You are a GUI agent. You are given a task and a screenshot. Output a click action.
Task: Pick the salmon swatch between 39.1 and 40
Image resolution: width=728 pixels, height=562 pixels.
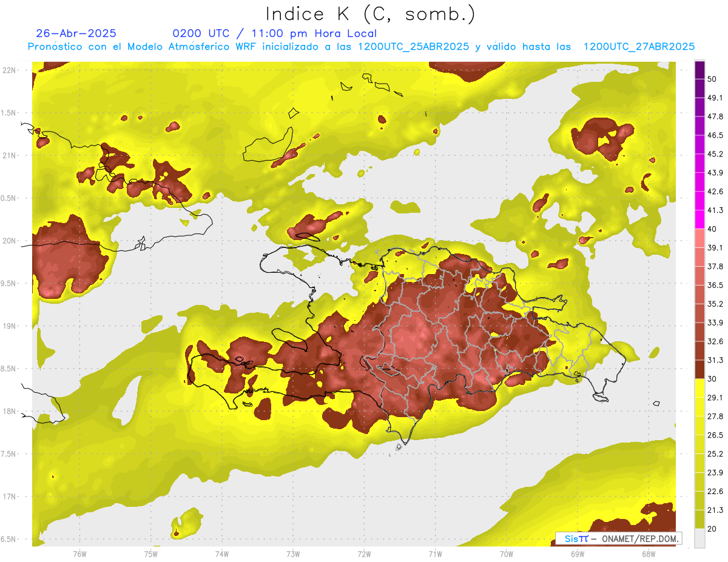click(699, 238)
